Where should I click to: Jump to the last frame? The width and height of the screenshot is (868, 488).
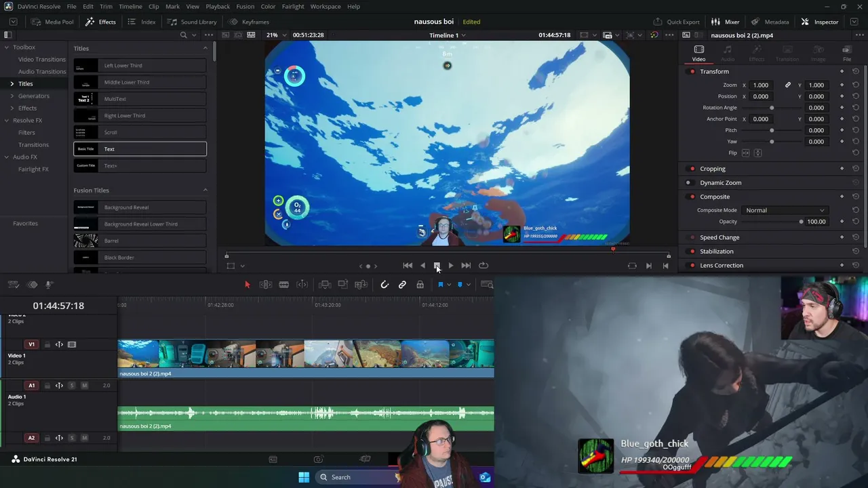pos(466,266)
